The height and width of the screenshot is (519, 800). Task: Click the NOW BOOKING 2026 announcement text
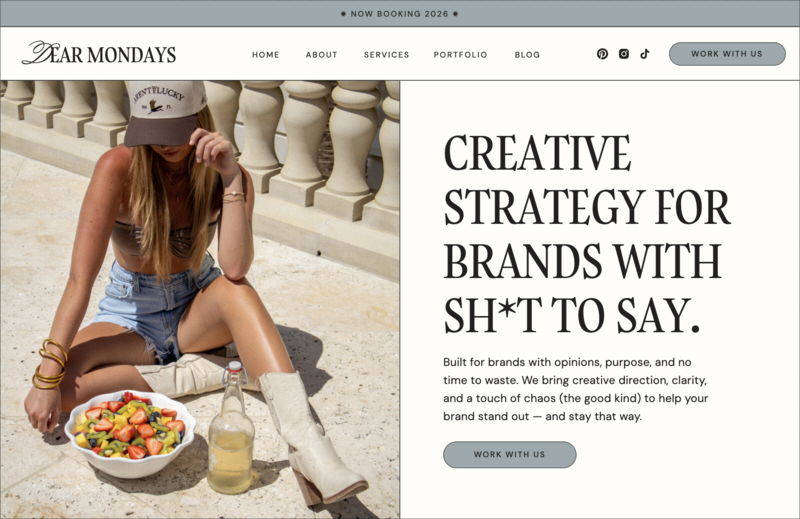click(399, 14)
